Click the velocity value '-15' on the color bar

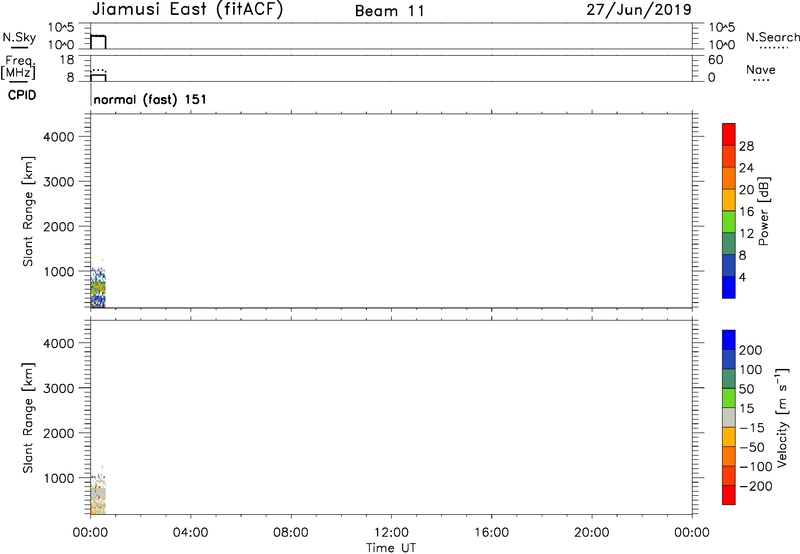click(752, 428)
